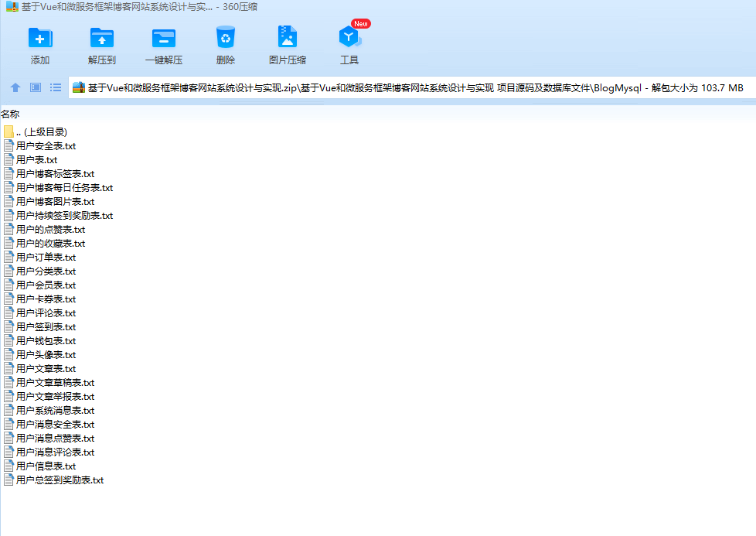Select file 用户信息表.txt
The image size is (756, 536).
coord(40,467)
